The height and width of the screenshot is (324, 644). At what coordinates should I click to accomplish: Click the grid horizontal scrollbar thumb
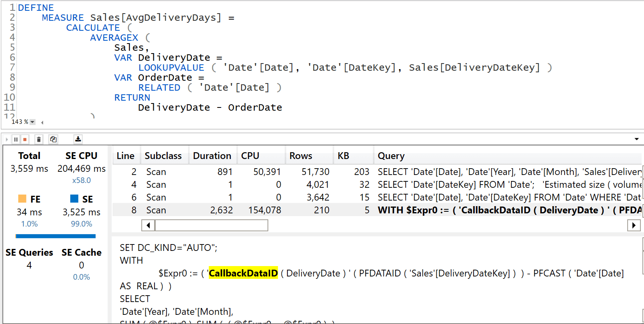point(212,225)
